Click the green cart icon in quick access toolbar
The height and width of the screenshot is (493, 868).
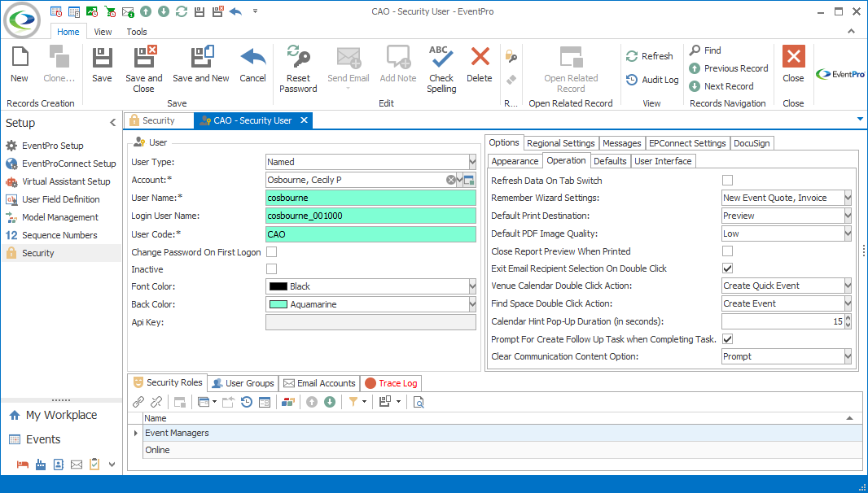click(110, 11)
